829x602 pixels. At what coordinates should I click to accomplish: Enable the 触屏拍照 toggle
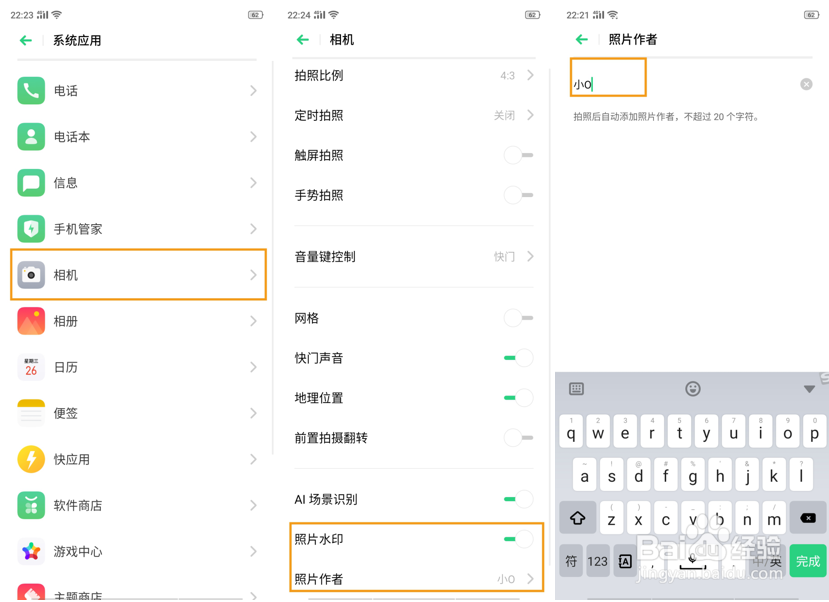pyautogui.click(x=519, y=156)
